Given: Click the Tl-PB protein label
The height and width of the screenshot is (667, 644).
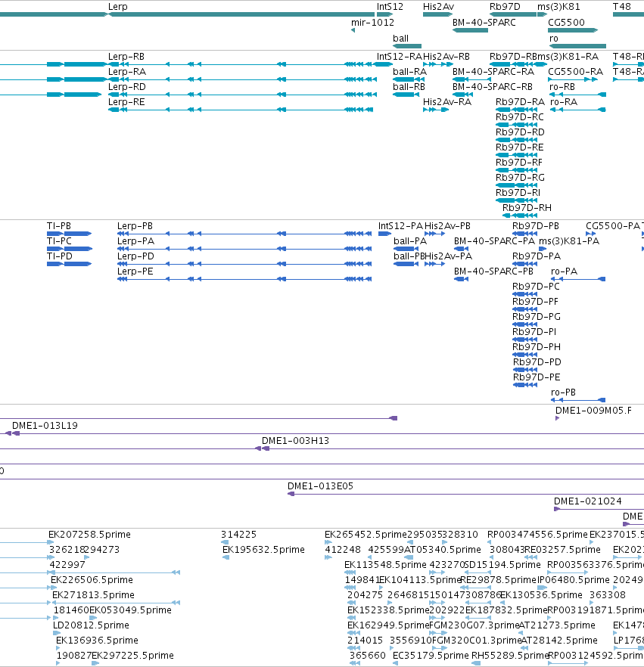Looking at the screenshot, I should 59,226.
